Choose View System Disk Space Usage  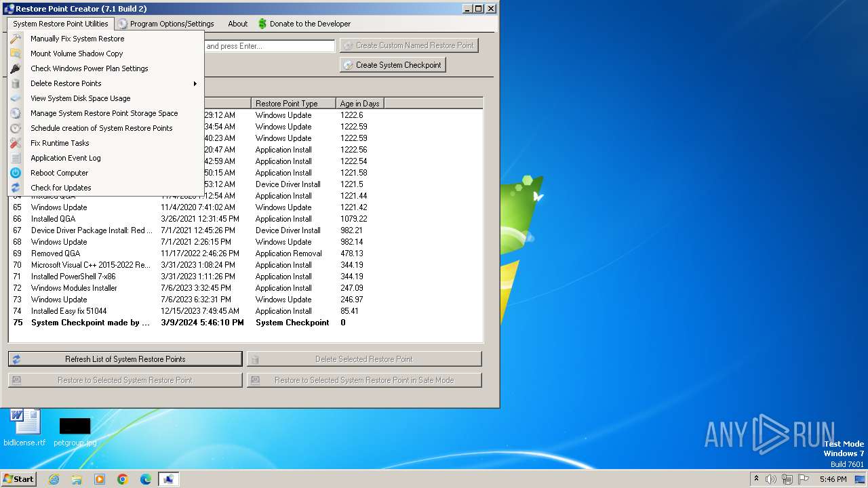click(106, 98)
